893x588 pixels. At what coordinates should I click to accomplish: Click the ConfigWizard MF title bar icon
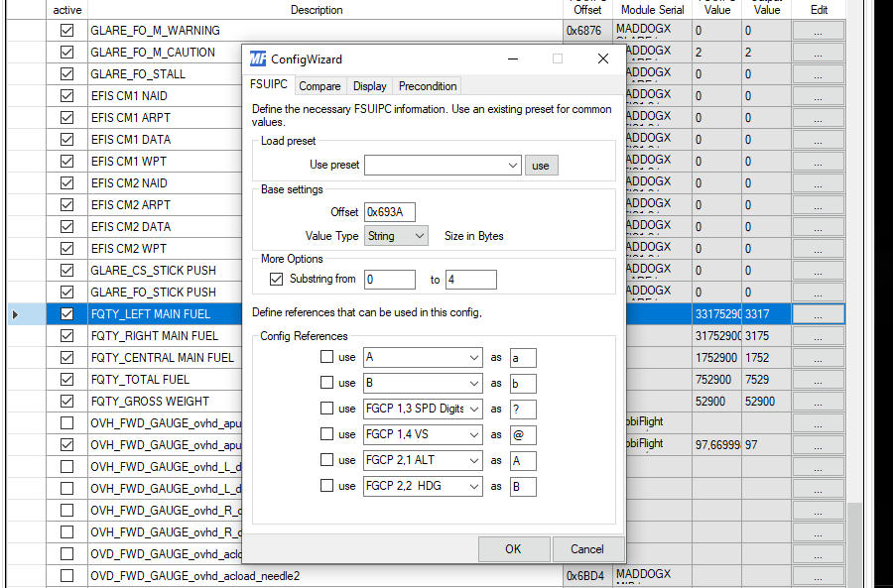tap(257, 59)
